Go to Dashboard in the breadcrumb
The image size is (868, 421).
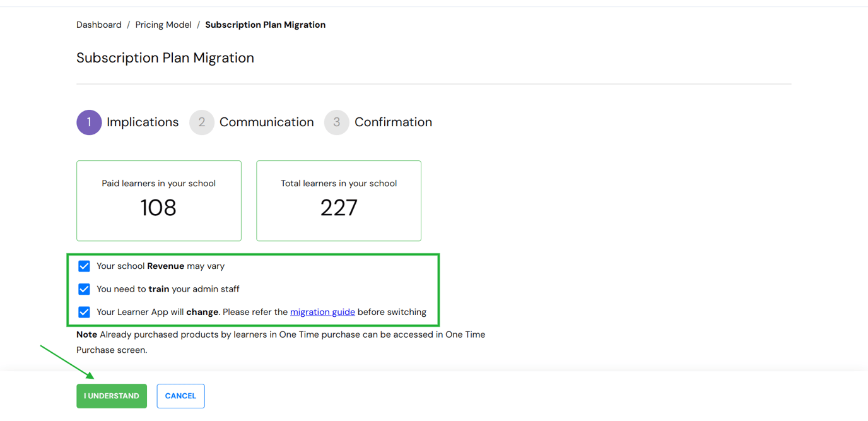pyautogui.click(x=99, y=25)
